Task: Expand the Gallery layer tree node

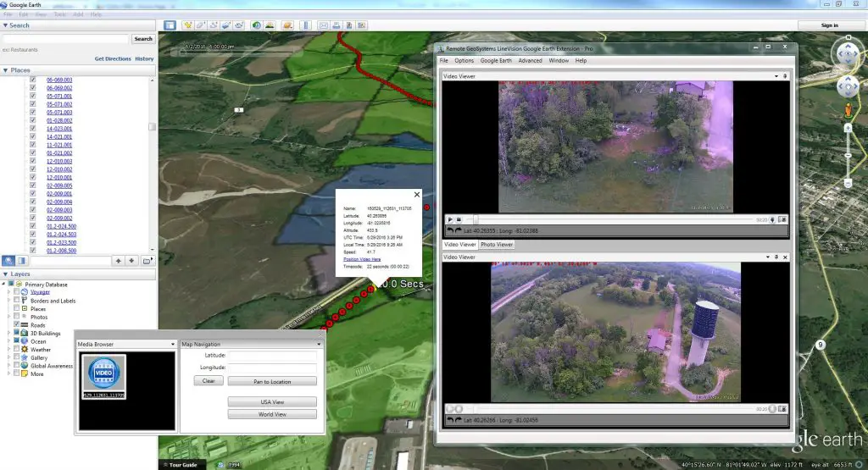Action: coord(8,357)
